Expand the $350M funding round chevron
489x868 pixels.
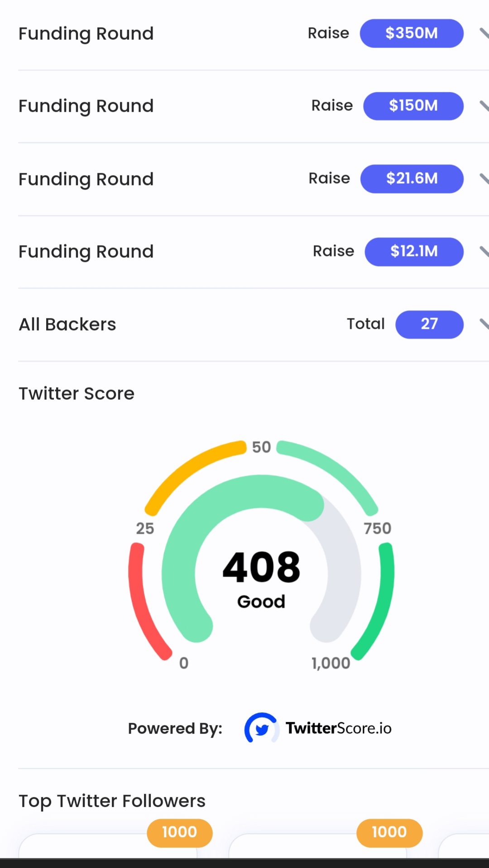point(484,33)
